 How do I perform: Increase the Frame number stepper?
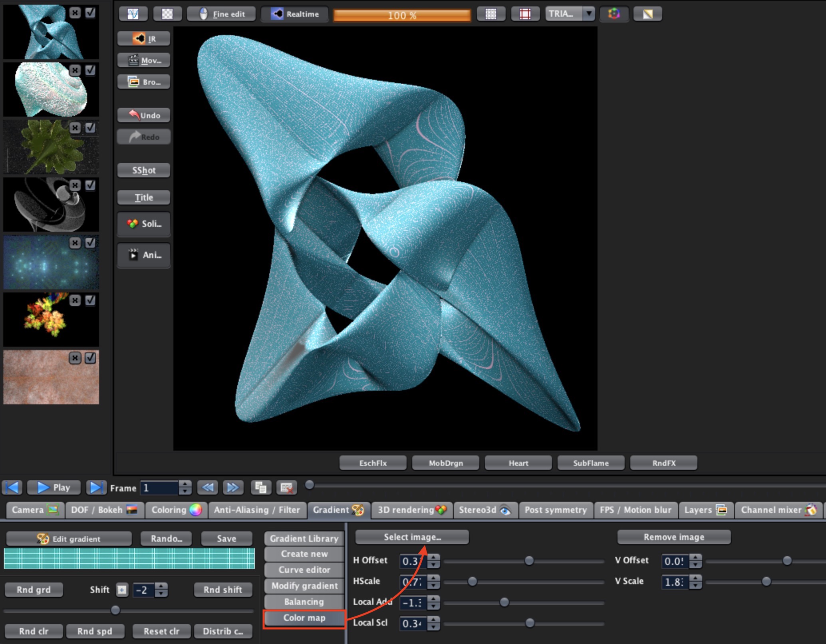pos(185,484)
